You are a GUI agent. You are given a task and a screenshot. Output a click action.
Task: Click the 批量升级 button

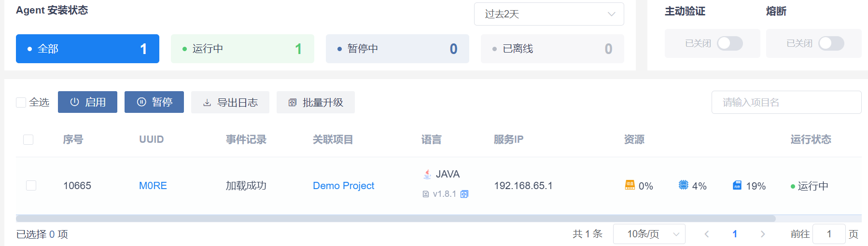tap(316, 102)
